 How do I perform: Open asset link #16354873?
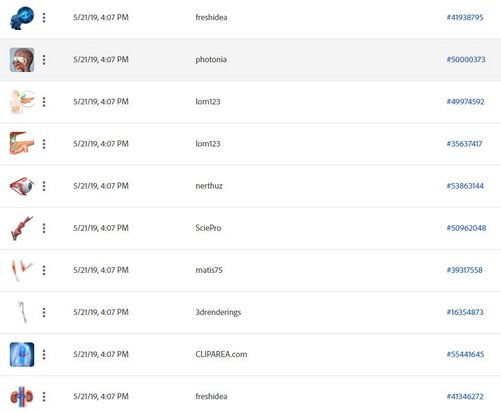(x=465, y=312)
